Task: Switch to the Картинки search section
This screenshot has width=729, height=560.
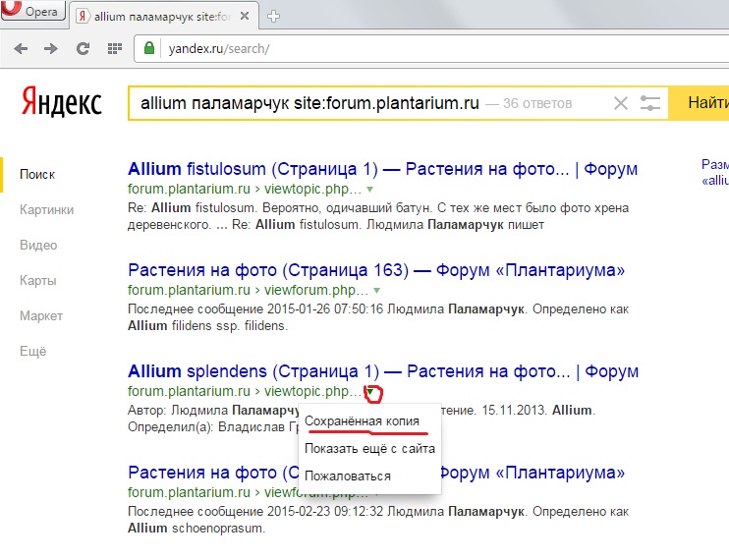Action: [x=46, y=209]
